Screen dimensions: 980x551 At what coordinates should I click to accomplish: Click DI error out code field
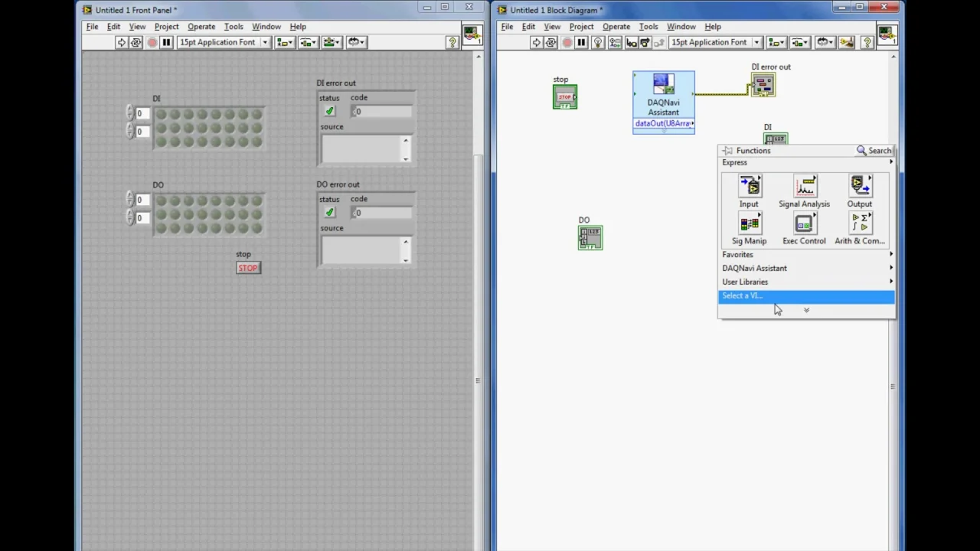[381, 112]
